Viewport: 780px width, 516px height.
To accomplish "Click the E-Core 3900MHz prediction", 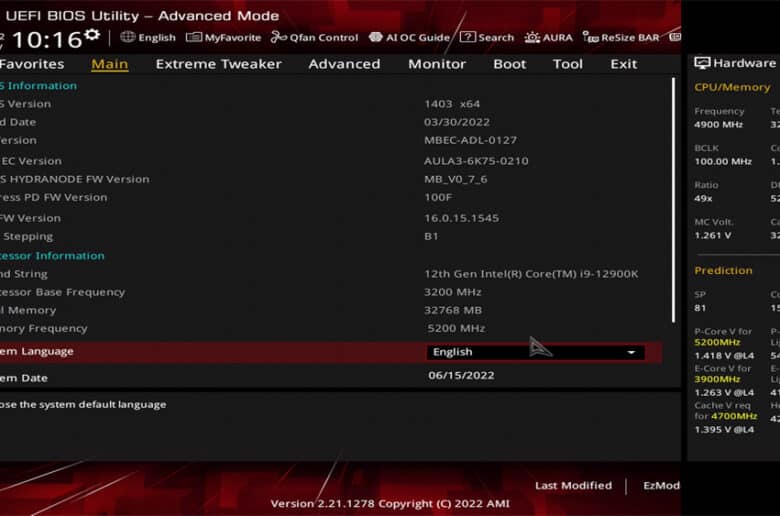I will [x=717, y=379].
